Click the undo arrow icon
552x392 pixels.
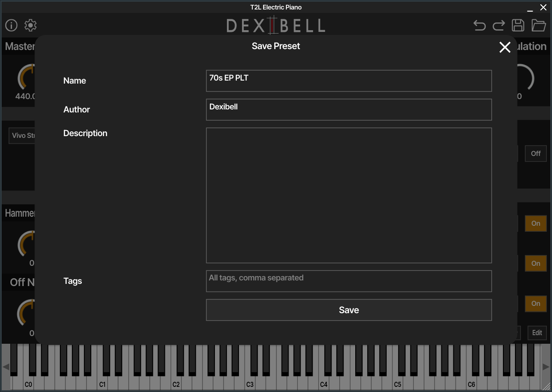[479, 25]
